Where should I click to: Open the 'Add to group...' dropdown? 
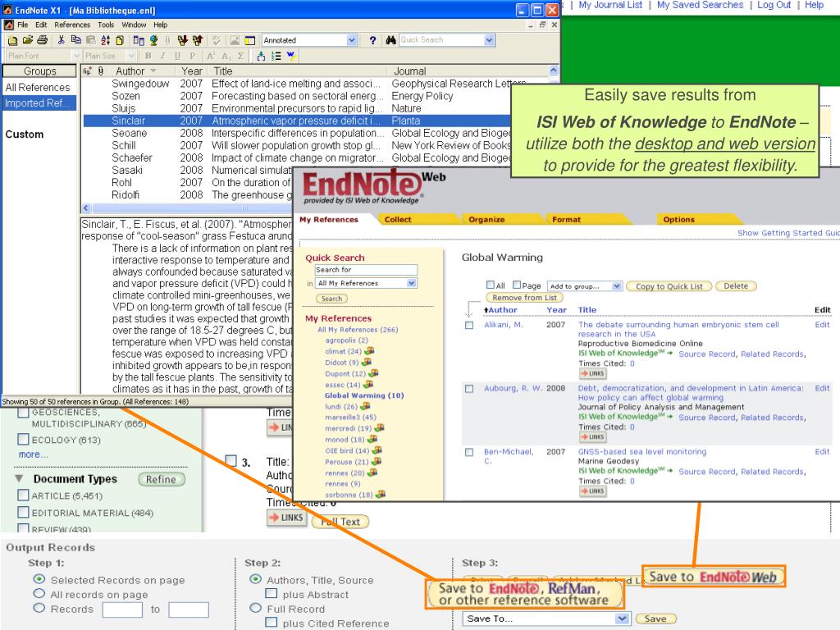pos(584,286)
